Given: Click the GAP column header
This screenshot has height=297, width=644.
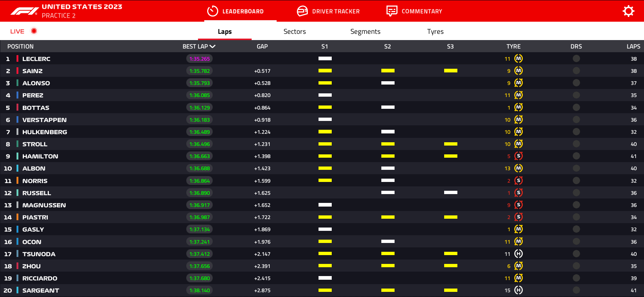Looking at the screenshot, I should 262,46.
